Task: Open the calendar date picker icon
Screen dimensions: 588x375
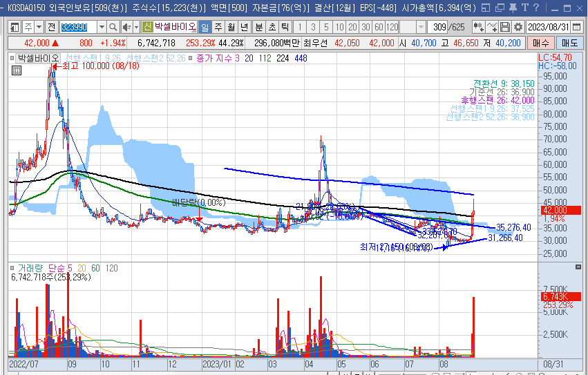Action: [577, 27]
